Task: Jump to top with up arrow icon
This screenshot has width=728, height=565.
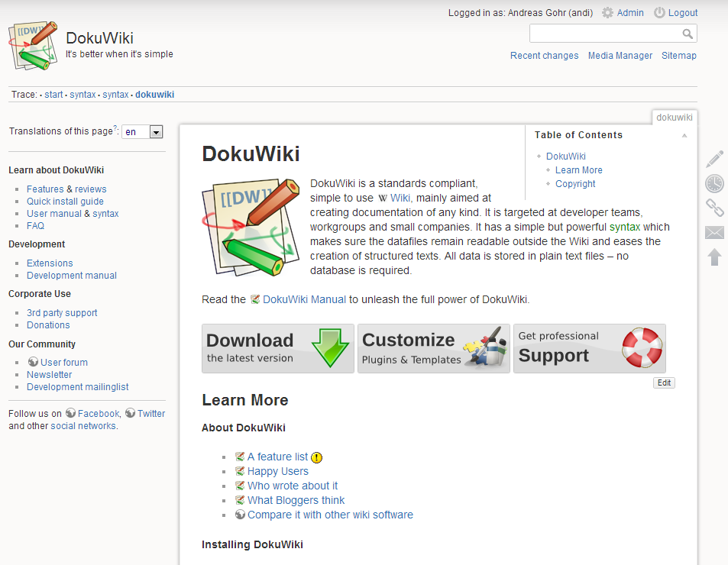Action: click(x=714, y=257)
